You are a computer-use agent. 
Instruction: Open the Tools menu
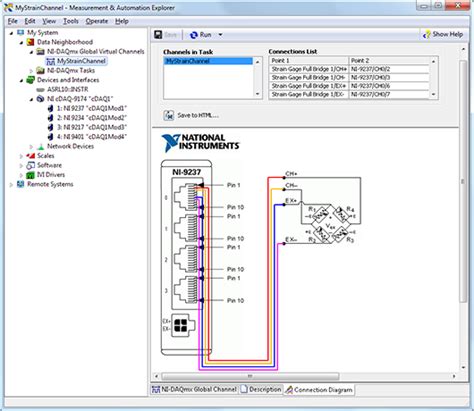pos(71,21)
